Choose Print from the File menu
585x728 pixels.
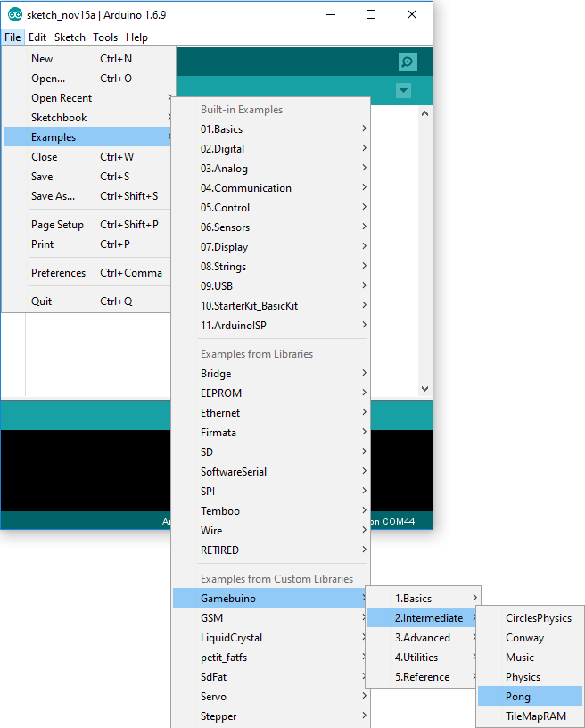[x=87, y=244]
